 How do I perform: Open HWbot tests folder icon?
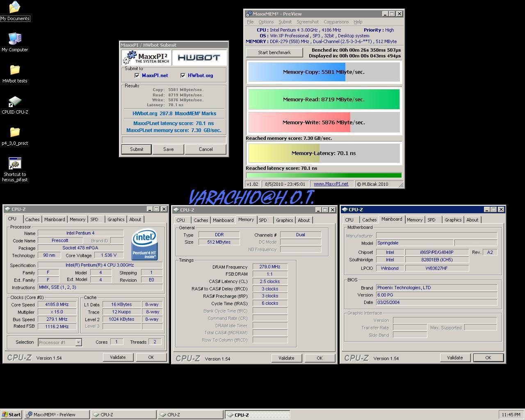pos(15,73)
